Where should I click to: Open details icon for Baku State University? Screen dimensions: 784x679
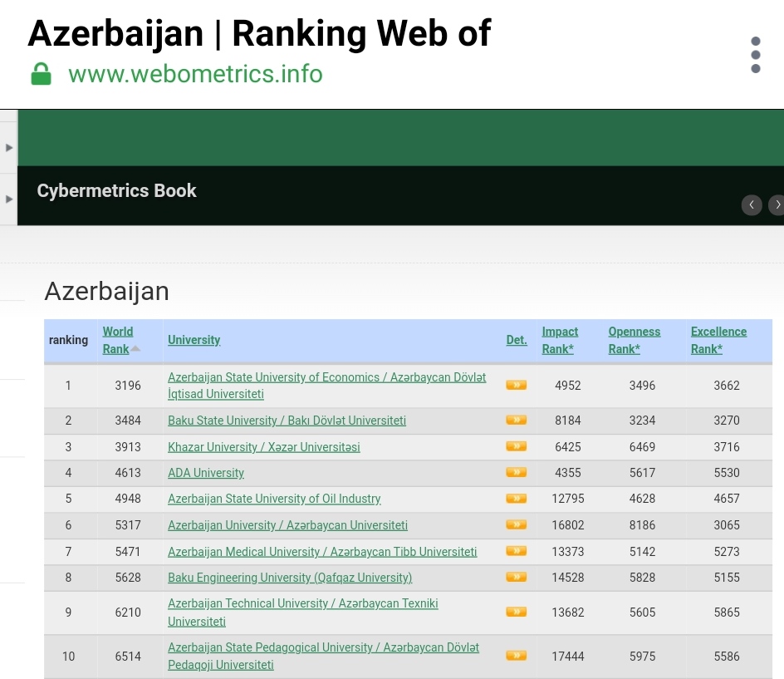coord(517,420)
